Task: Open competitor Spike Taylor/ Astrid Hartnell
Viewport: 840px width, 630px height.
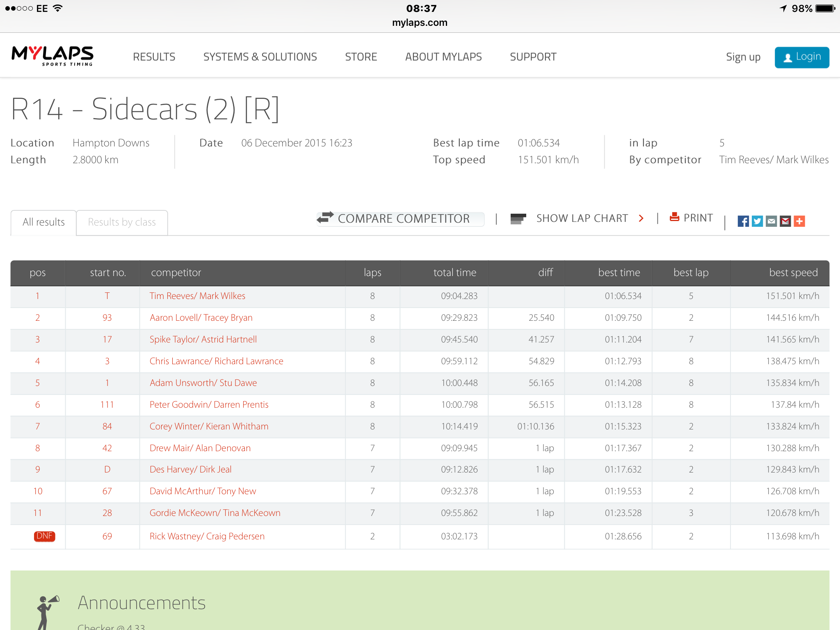Action: [203, 339]
